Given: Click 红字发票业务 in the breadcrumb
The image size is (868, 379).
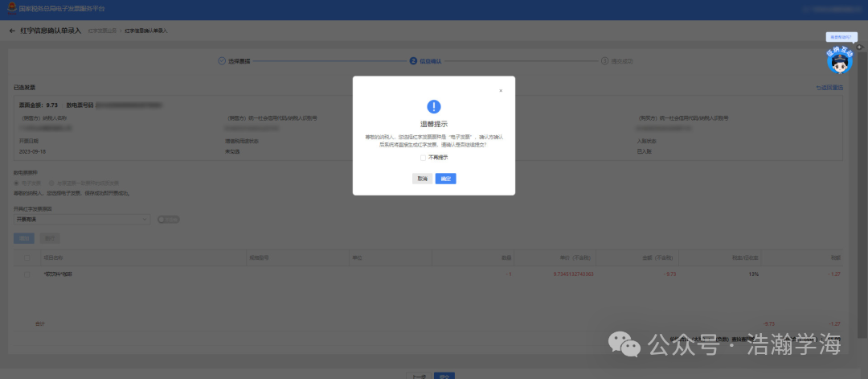Looking at the screenshot, I should (102, 31).
